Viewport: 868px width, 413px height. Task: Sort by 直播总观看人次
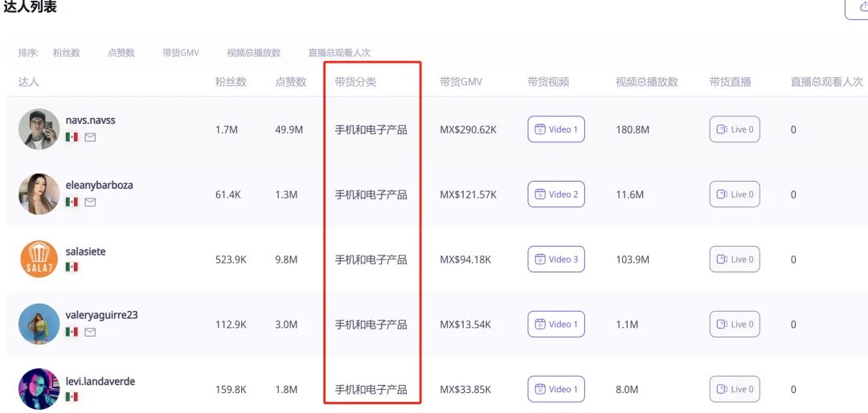click(x=339, y=52)
